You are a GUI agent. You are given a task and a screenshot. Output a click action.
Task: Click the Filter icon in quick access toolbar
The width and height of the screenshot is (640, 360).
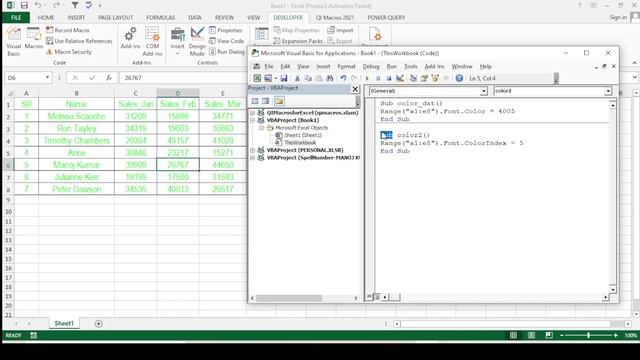pyautogui.click(x=75, y=5)
